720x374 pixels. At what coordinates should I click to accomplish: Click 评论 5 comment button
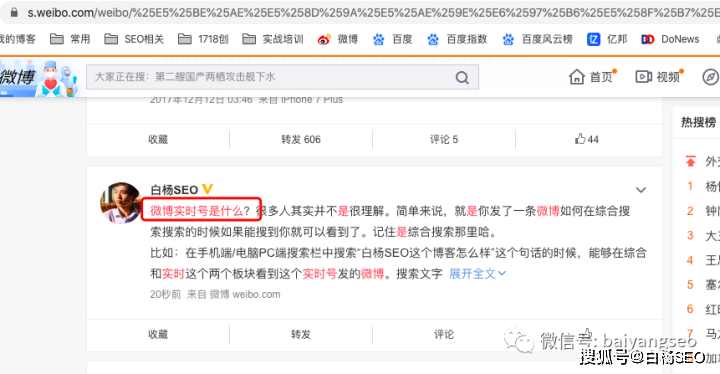(x=444, y=139)
